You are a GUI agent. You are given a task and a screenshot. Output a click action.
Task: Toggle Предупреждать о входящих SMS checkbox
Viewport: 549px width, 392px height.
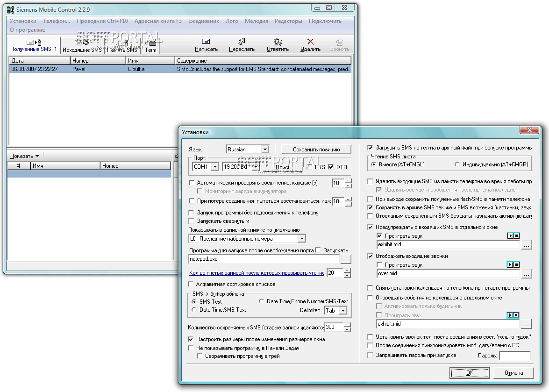point(370,227)
